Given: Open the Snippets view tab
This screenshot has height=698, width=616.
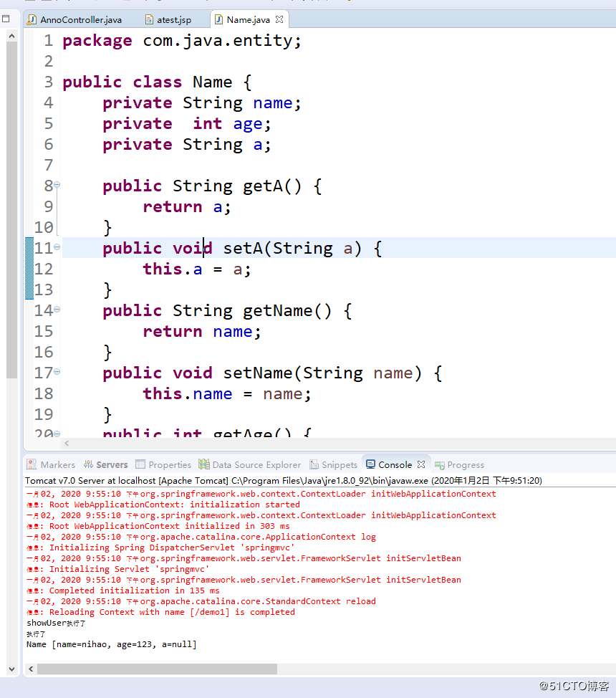Looking at the screenshot, I should [x=334, y=465].
